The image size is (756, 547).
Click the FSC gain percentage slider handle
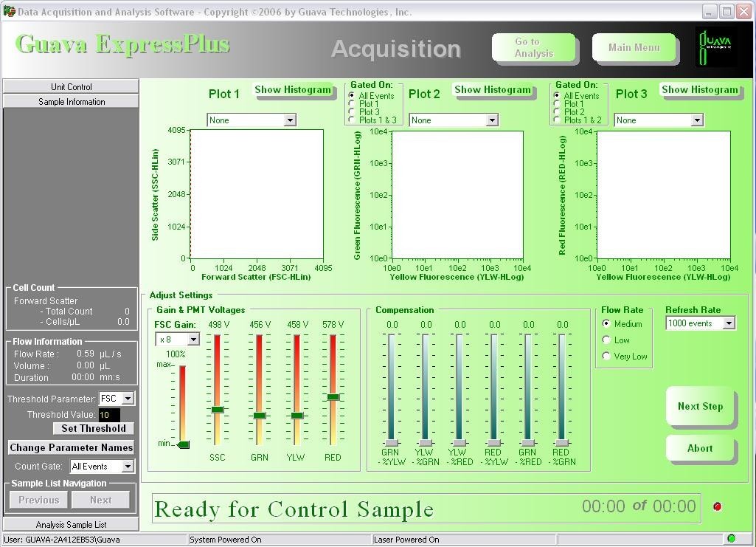tap(183, 444)
